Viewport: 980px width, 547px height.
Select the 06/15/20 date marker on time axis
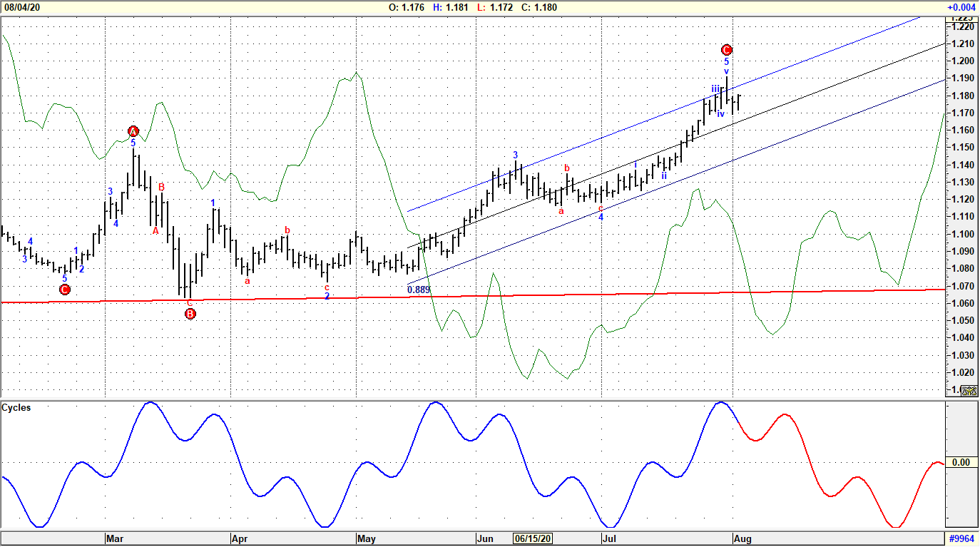532,539
